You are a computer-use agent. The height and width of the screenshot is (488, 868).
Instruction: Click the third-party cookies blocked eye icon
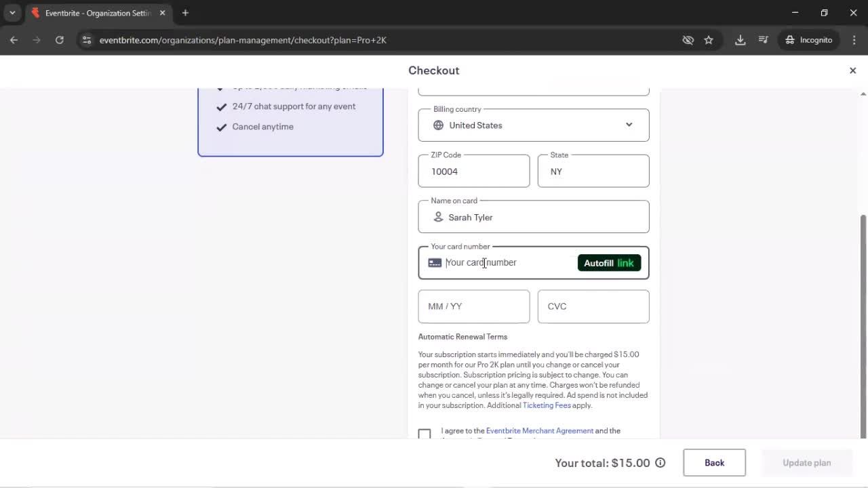click(688, 40)
